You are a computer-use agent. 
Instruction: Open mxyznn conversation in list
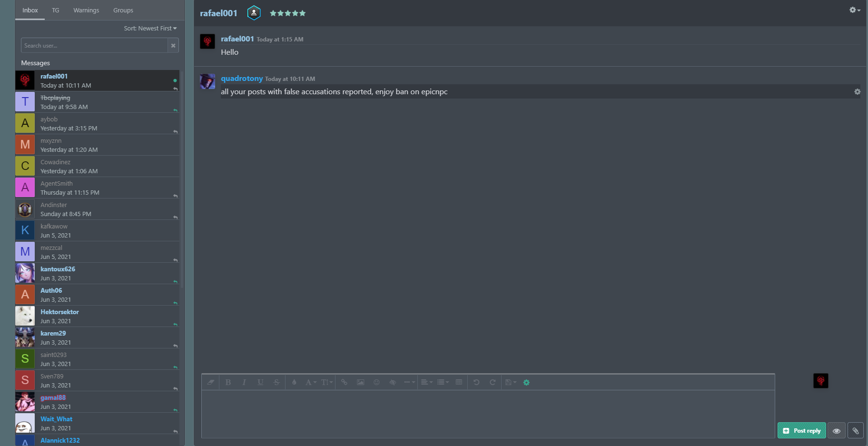pos(97,145)
